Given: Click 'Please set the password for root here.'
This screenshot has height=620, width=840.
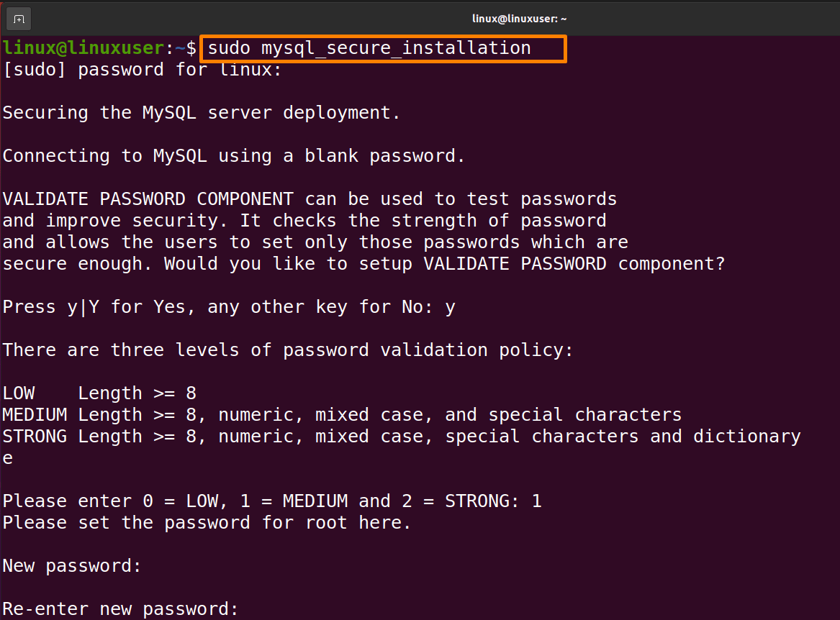Looking at the screenshot, I should coord(207,523).
